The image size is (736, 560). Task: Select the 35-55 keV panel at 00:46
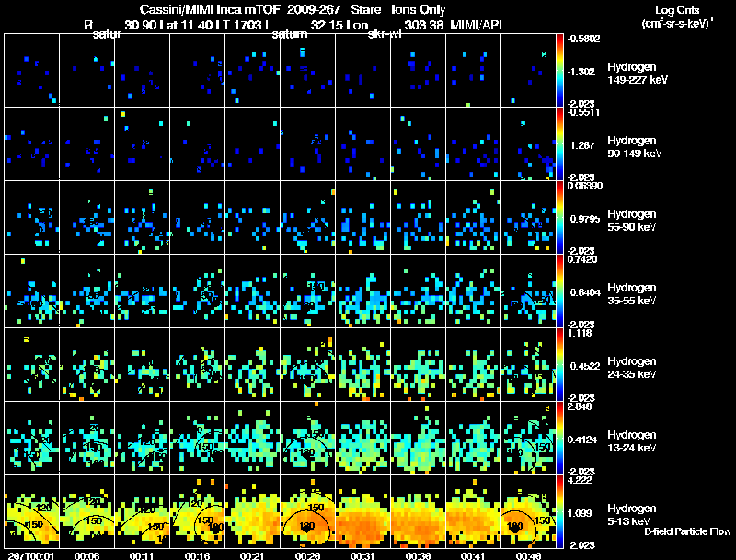coord(528,291)
